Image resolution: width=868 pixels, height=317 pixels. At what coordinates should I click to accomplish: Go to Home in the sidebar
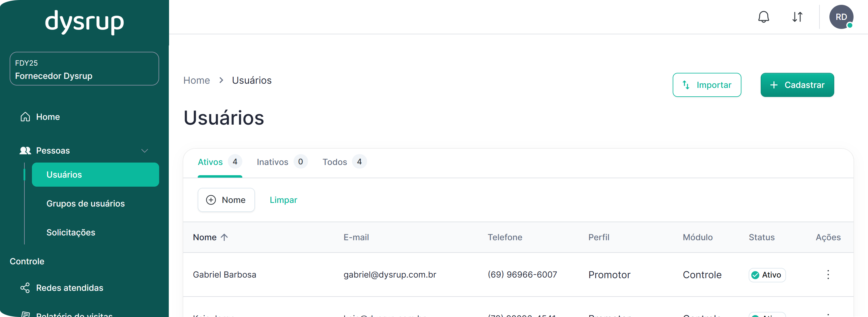click(48, 117)
